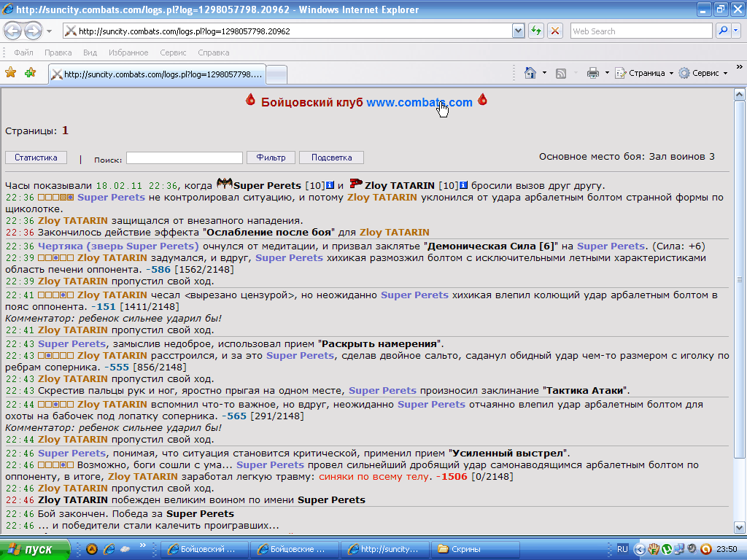This screenshot has height=560, width=747.
Task: Select the suncity.combats.com logs tab
Action: tap(158, 74)
